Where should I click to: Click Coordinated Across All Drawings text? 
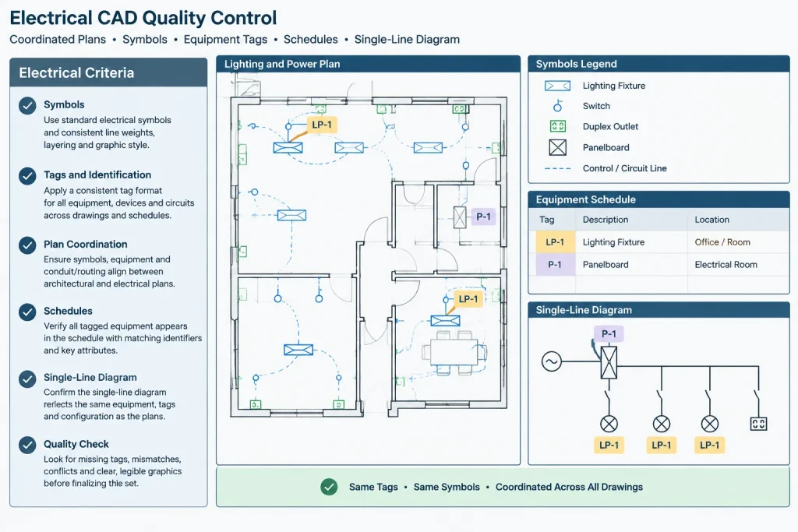click(x=569, y=487)
